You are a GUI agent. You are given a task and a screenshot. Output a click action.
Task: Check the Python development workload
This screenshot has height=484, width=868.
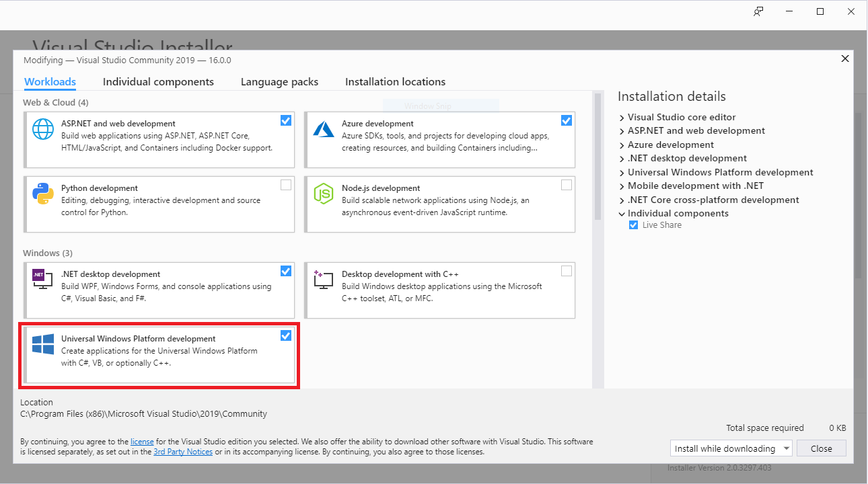point(286,185)
